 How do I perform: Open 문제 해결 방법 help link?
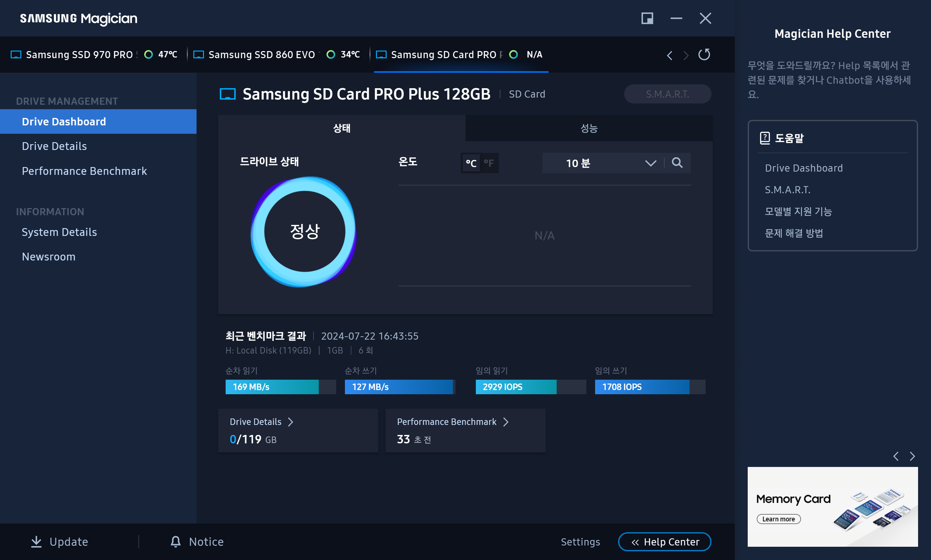point(794,233)
